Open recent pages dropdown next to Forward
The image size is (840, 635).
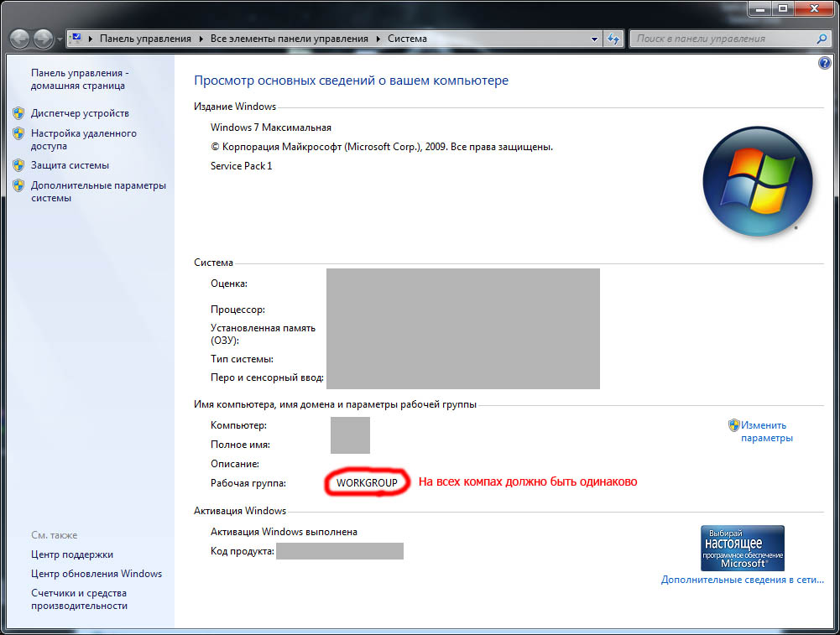[x=60, y=39]
